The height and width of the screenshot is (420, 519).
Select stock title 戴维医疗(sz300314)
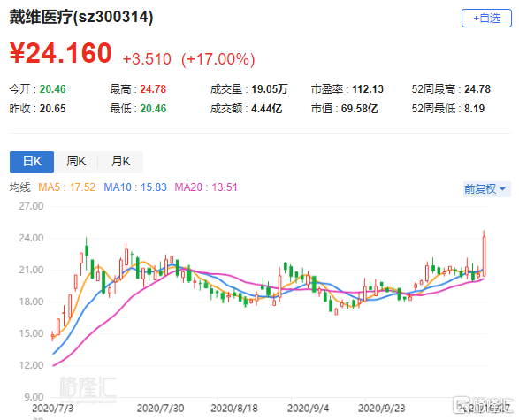click(81, 17)
